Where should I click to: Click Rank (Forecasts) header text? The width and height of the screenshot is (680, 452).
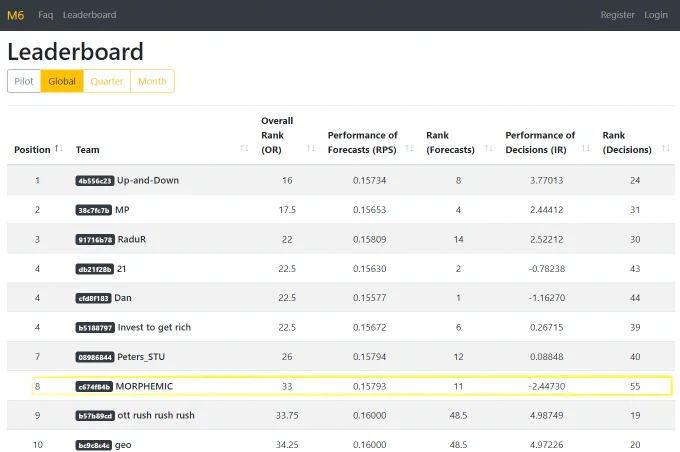450,142
